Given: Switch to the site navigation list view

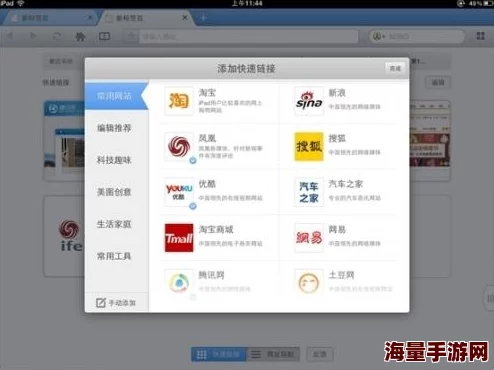Looking at the screenshot, I should pos(273,354).
